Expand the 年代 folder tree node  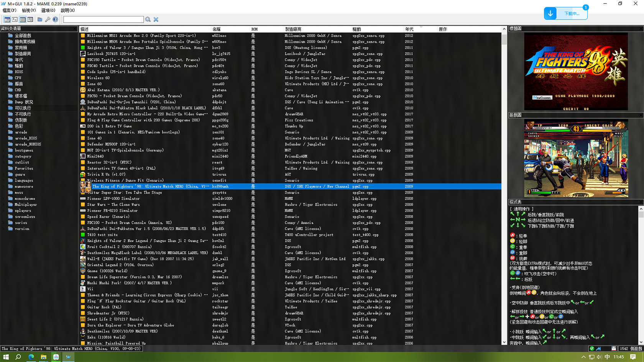tap(4, 60)
